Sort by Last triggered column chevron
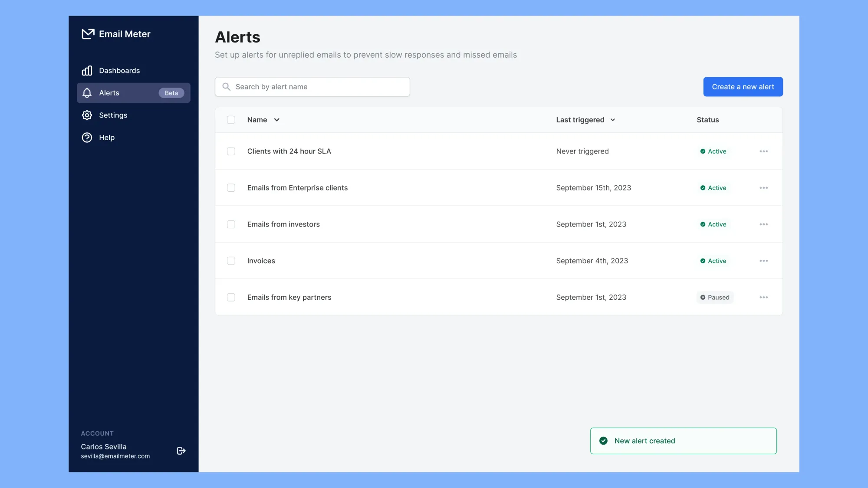The image size is (868, 488). (x=613, y=120)
